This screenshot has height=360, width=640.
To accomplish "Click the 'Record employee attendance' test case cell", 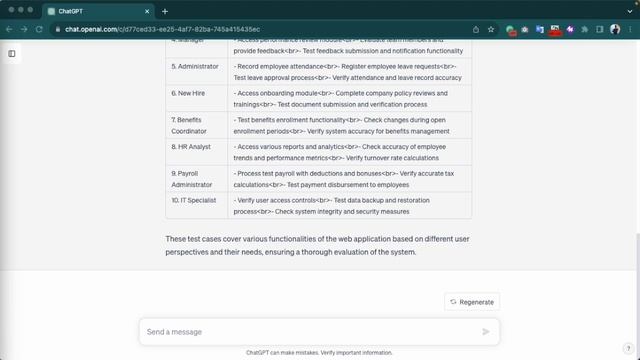I will (x=349, y=72).
